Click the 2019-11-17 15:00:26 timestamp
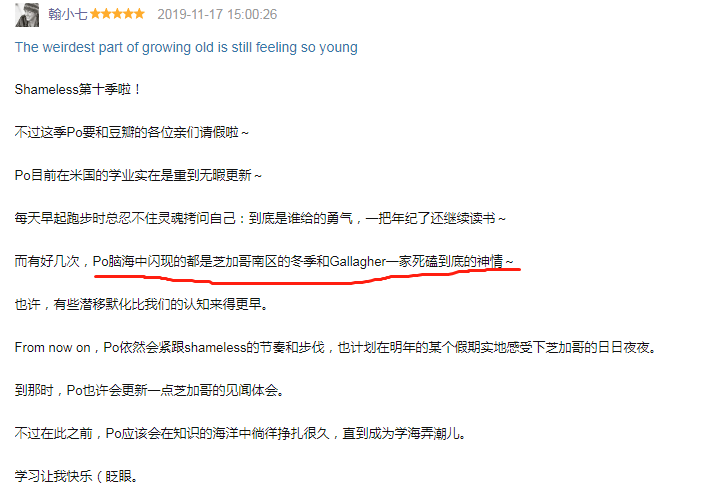This screenshot has height=501, width=724. point(217,14)
